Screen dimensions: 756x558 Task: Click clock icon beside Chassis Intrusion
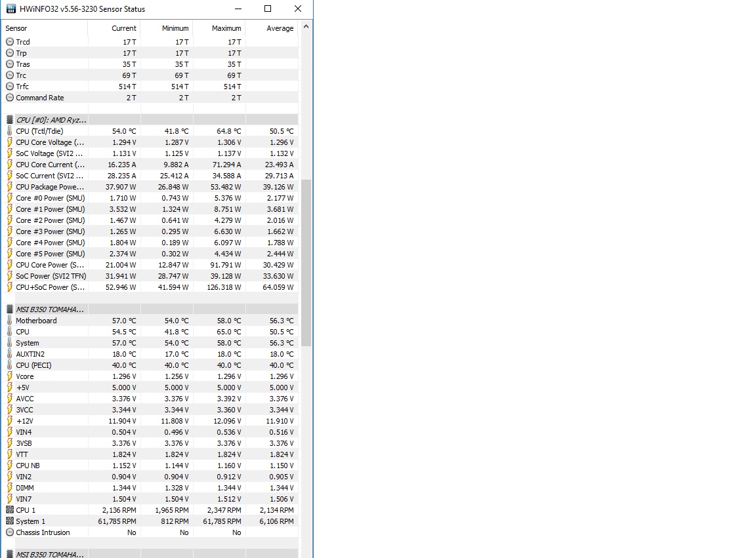[10, 532]
